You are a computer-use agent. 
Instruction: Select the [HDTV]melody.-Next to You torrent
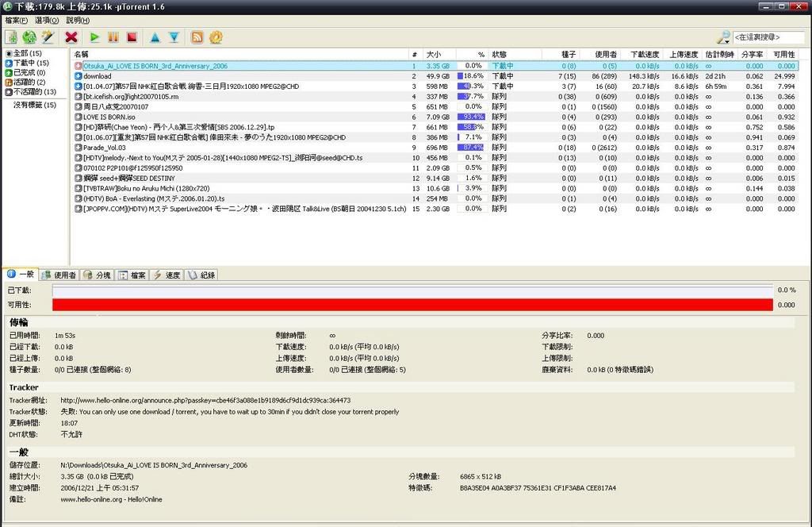click(435, 157)
